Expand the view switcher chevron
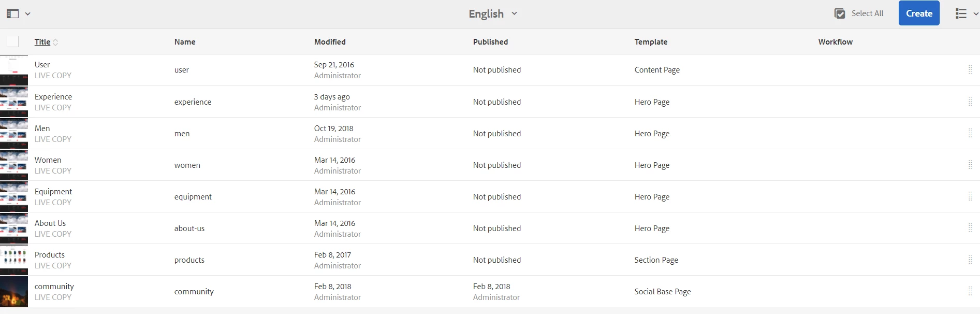Screen dimensions: 980x314 (976, 14)
